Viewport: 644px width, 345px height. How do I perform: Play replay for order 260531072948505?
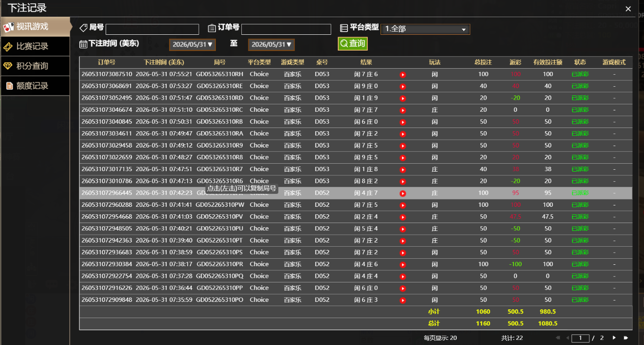403,229
